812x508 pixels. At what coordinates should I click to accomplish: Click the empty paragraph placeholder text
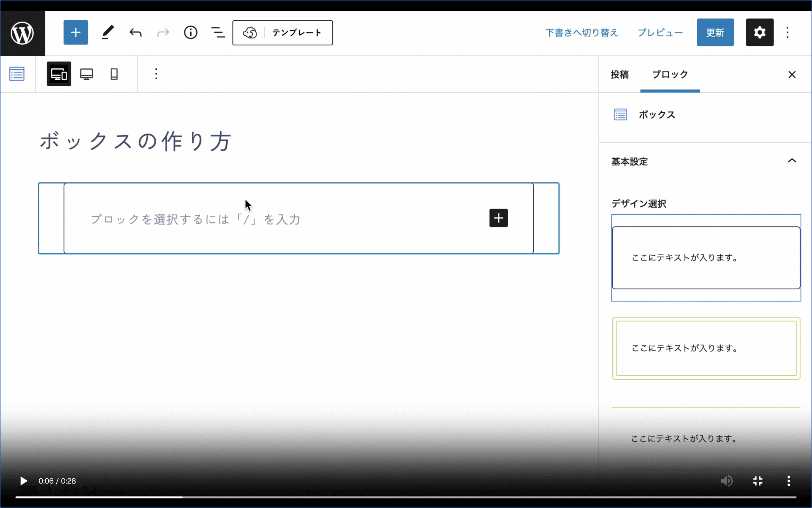(x=196, y=219)
